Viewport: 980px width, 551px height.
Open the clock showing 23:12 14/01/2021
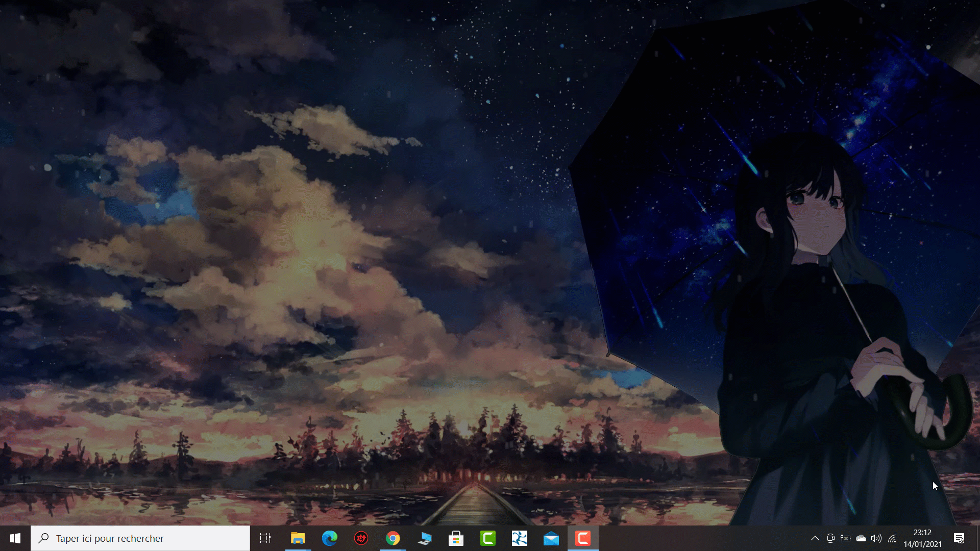(x=922, y=538)
